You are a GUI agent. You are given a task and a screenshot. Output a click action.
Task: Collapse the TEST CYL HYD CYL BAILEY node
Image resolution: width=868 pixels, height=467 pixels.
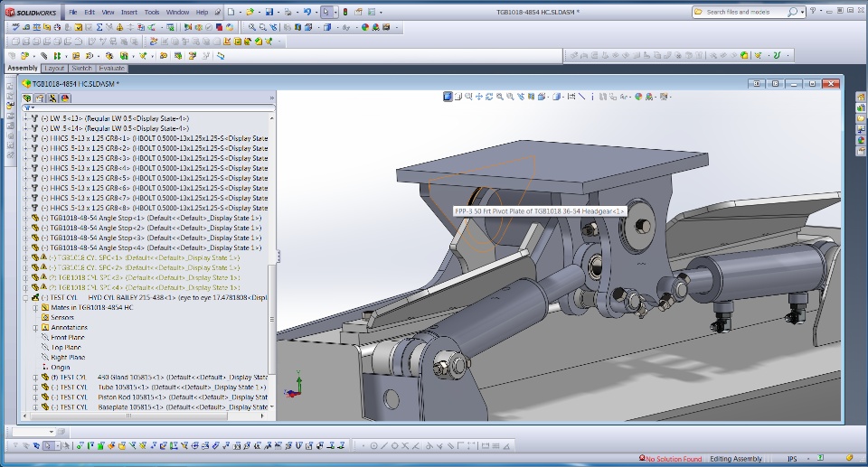(25, 297)
